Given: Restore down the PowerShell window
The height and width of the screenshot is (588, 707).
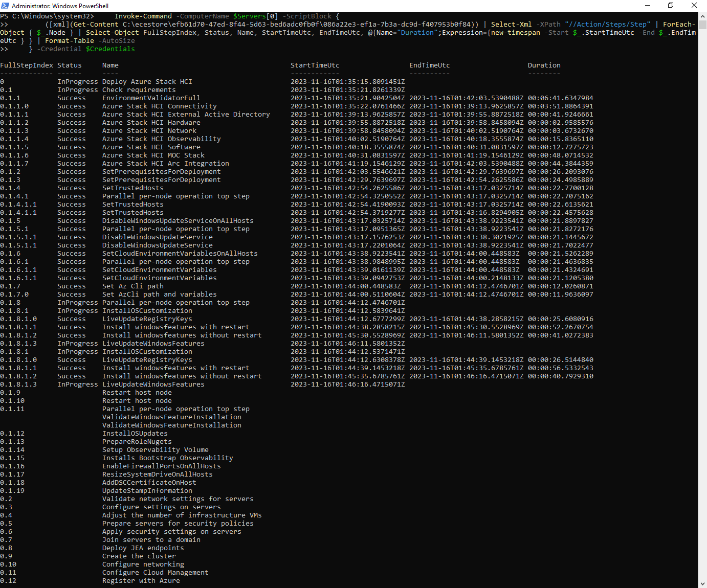Looking at the screenshot, I should coord(671,6).
